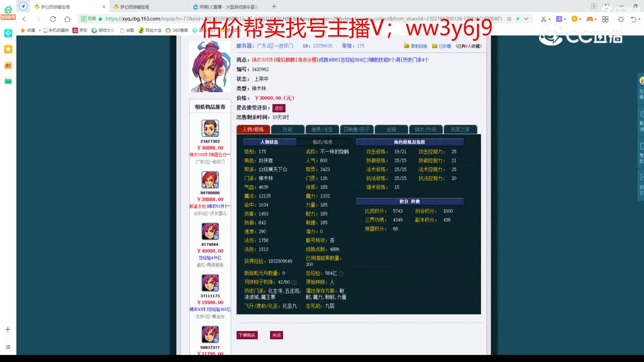Click the scissors screenshot tool icon
The width and height of the screenshot is (644, 362).
(x=543, y=19)
